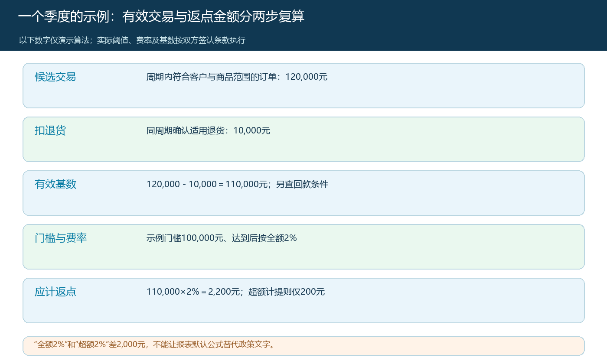Image resolution: width=607 pixels, height=364 pixels.
Task: Select the 110,000×2% = 2,200元 calculation
Action: click(193, 292)
